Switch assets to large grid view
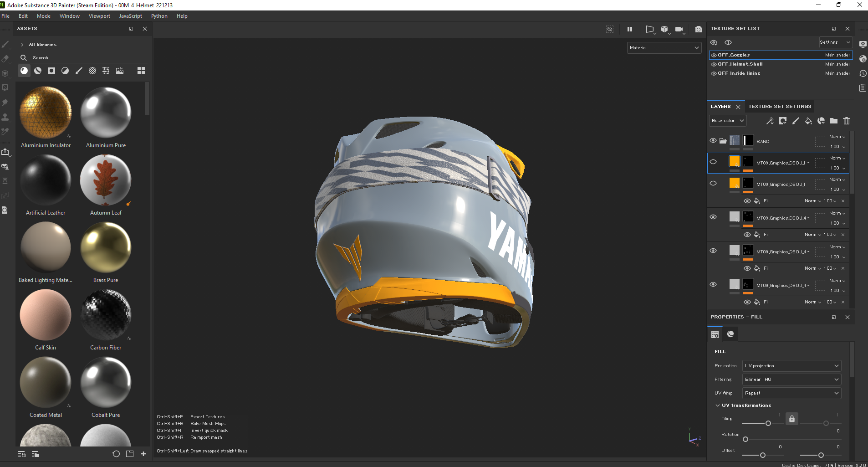Viewport: 868px width, 467px height. click(x=141, y=71)
